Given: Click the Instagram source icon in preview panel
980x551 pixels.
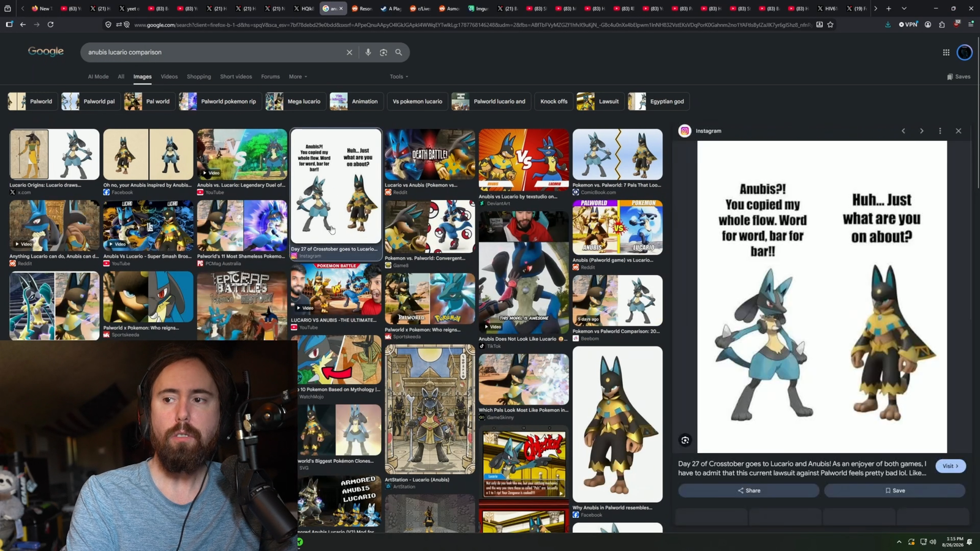Looking at the screenshot, I should [685, 131].
